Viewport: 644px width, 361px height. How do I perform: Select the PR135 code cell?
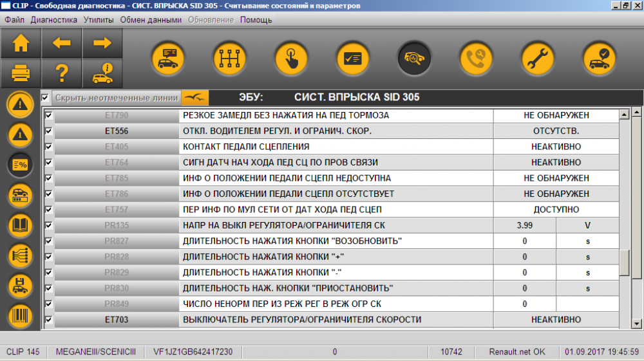(117, 225)
